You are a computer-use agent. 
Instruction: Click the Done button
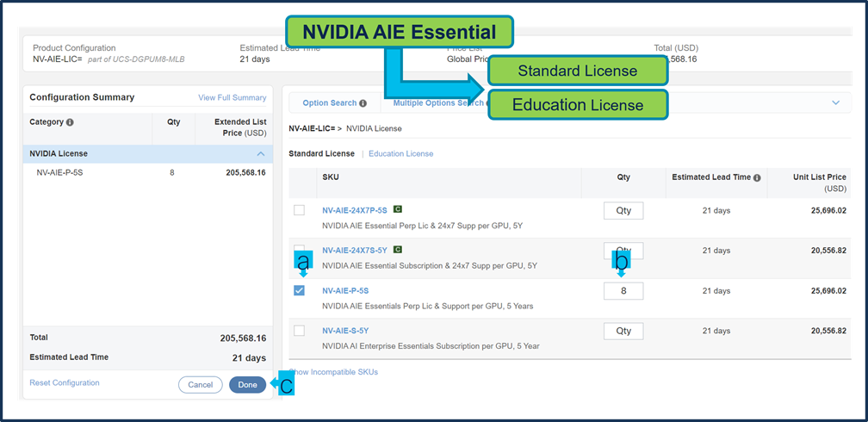(x=247, y=385)
